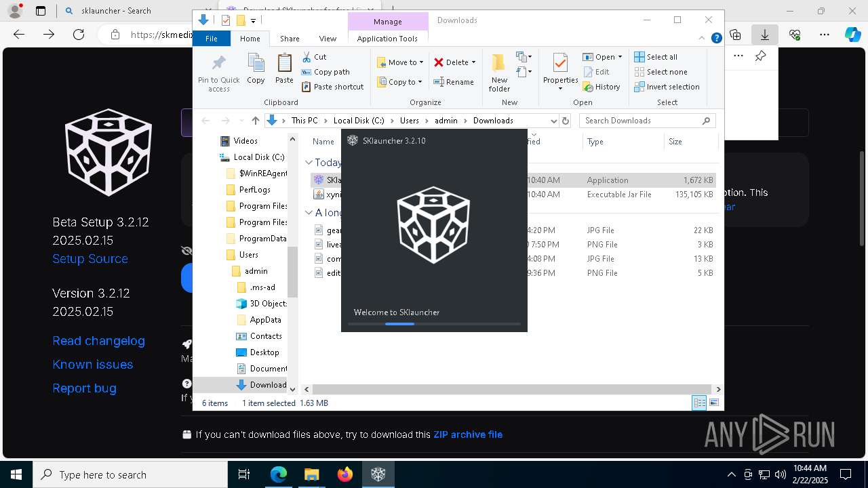Click Select all in ribbon
Screen dimensions: 868x488
click(656, 57)
